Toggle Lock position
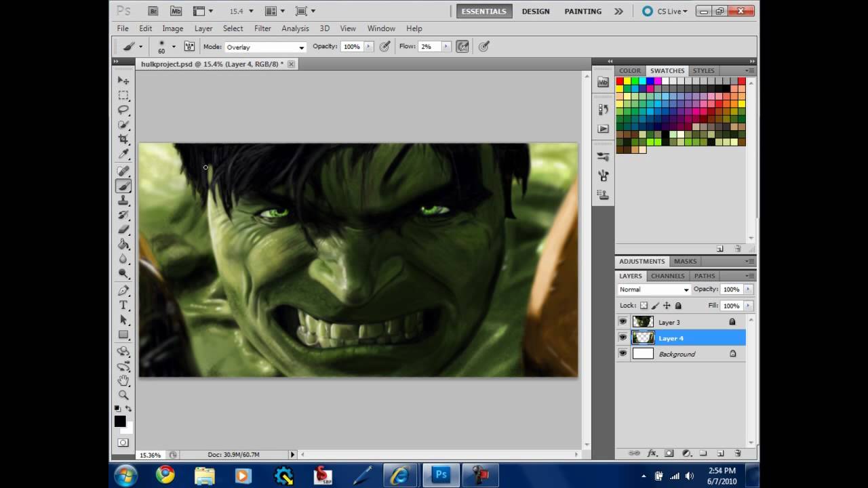The image size is (868, 488). coord(667,306)
